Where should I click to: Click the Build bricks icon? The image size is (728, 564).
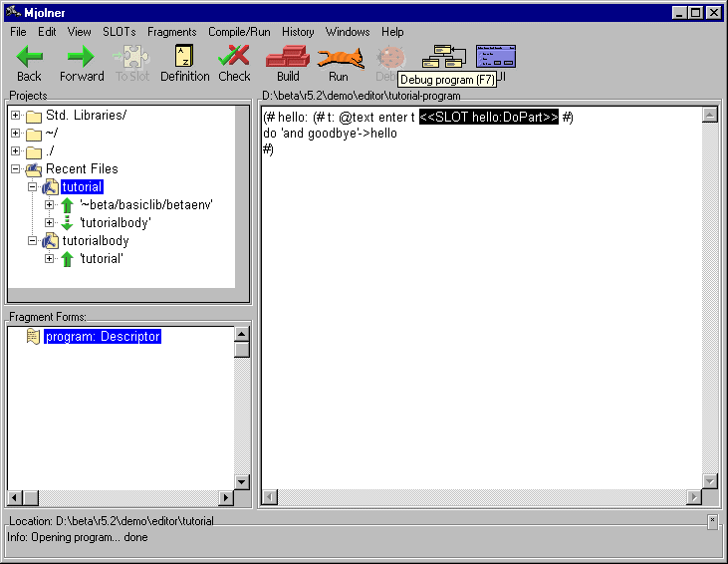pos(287,58)
